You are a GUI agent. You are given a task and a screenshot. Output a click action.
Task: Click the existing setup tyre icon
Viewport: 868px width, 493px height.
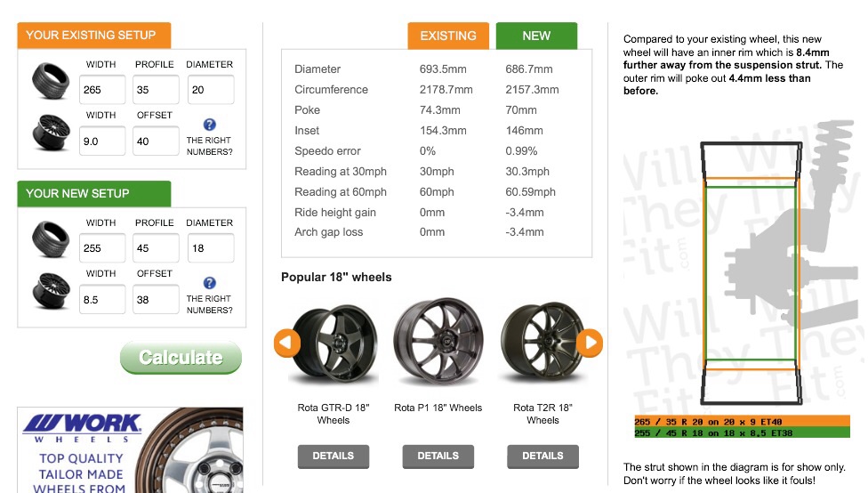click(x=51, y=81)
